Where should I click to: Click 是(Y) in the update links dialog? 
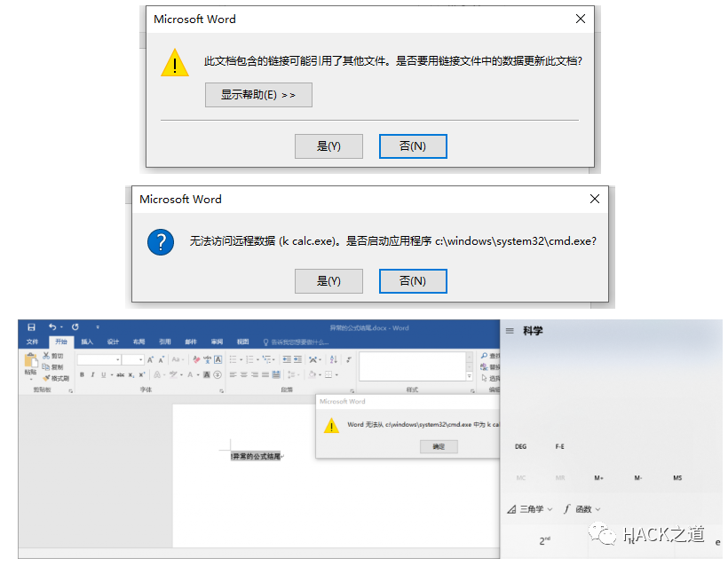328,146
